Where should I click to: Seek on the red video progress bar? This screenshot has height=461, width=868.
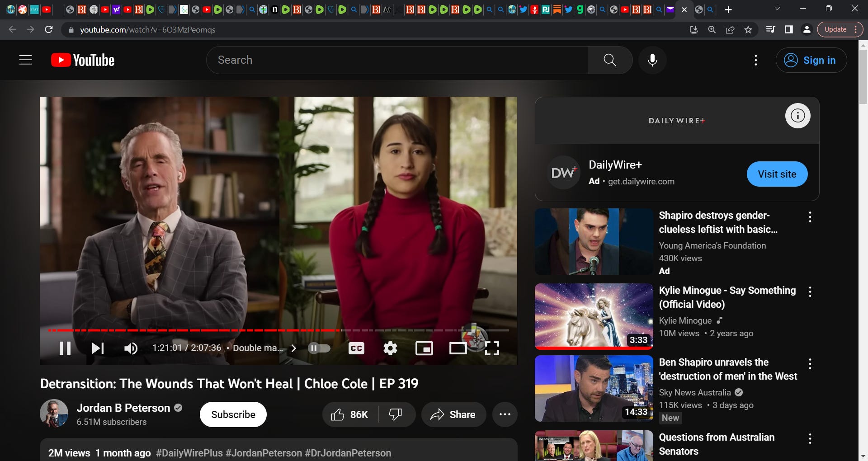(x=278, y=330)
